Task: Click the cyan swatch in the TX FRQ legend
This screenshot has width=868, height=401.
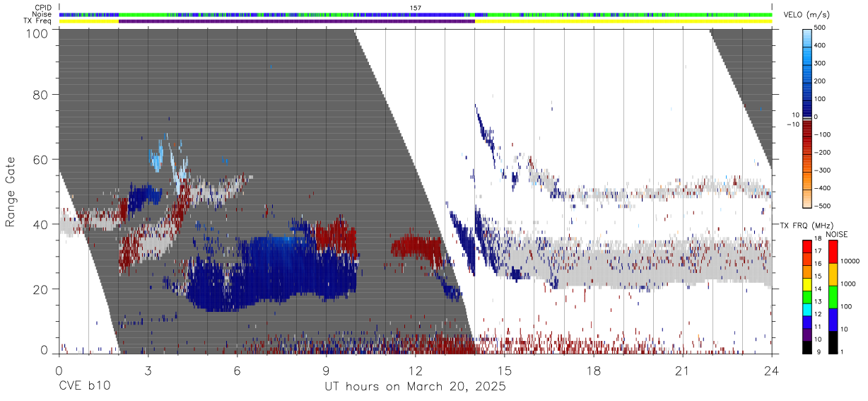Action: pyautogui.click(x=807, y=309)
